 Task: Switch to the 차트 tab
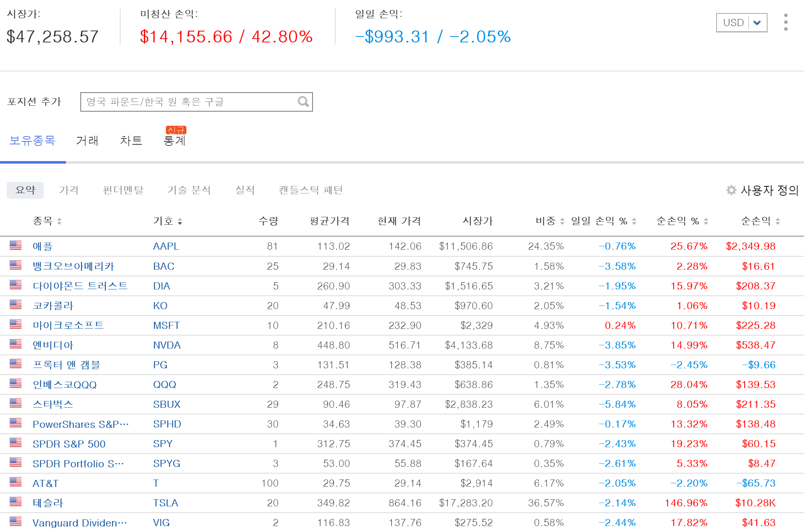131,140
